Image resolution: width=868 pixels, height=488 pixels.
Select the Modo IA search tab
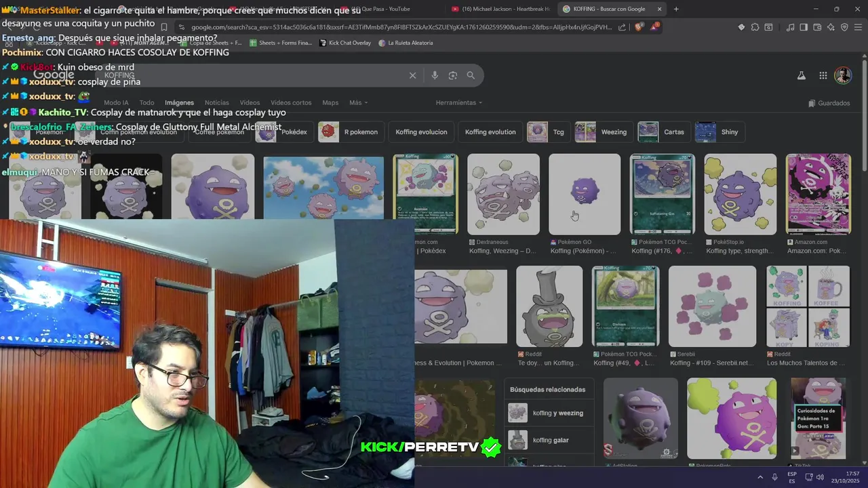(x=116, y=103)
